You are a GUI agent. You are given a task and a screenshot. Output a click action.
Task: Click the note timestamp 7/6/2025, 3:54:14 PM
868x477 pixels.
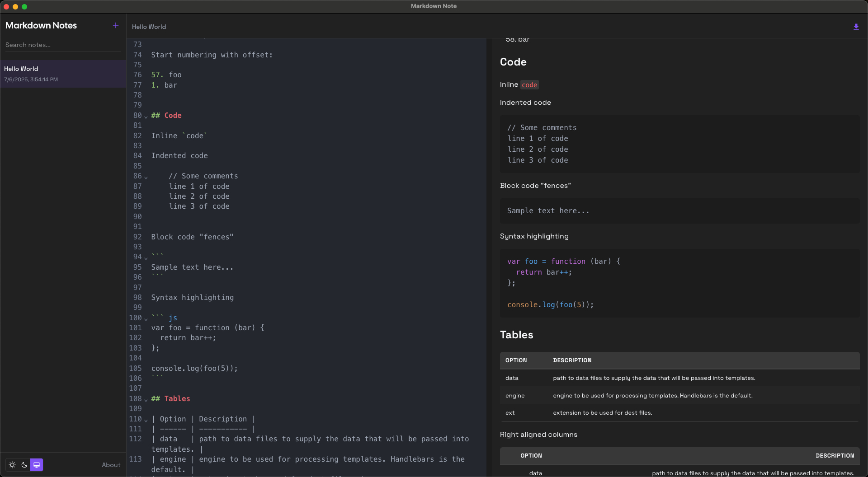point(31,79)
